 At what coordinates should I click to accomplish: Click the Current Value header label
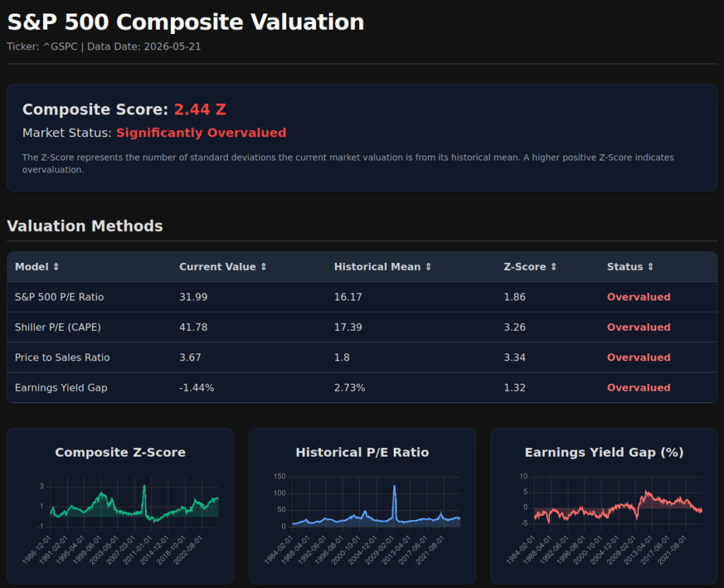click(x=218, y=266)
